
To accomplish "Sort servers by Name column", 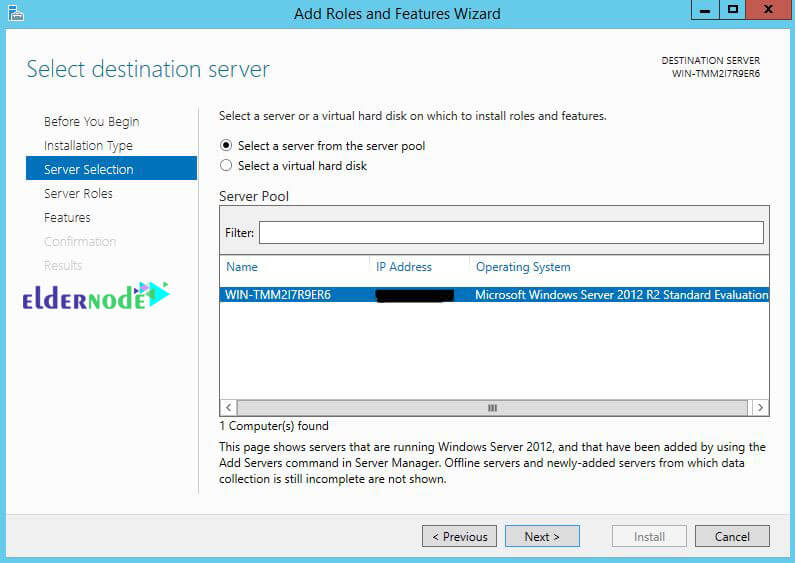I will coord(242,267).
